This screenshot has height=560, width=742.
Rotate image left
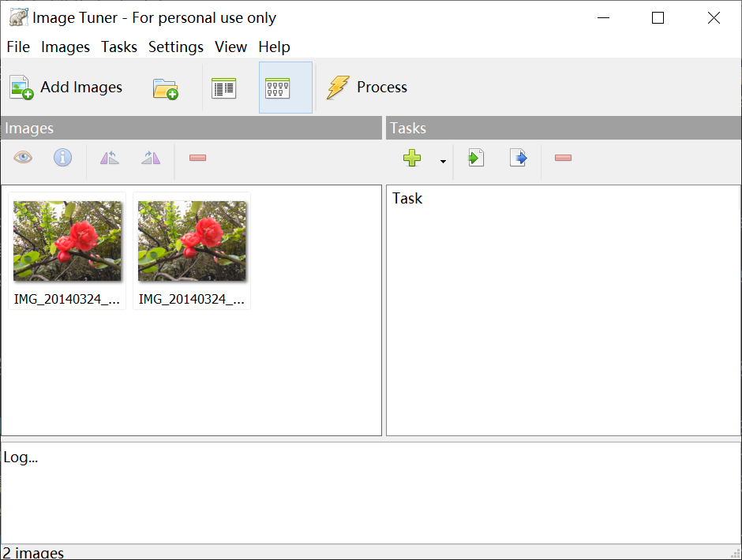(109, 158)
